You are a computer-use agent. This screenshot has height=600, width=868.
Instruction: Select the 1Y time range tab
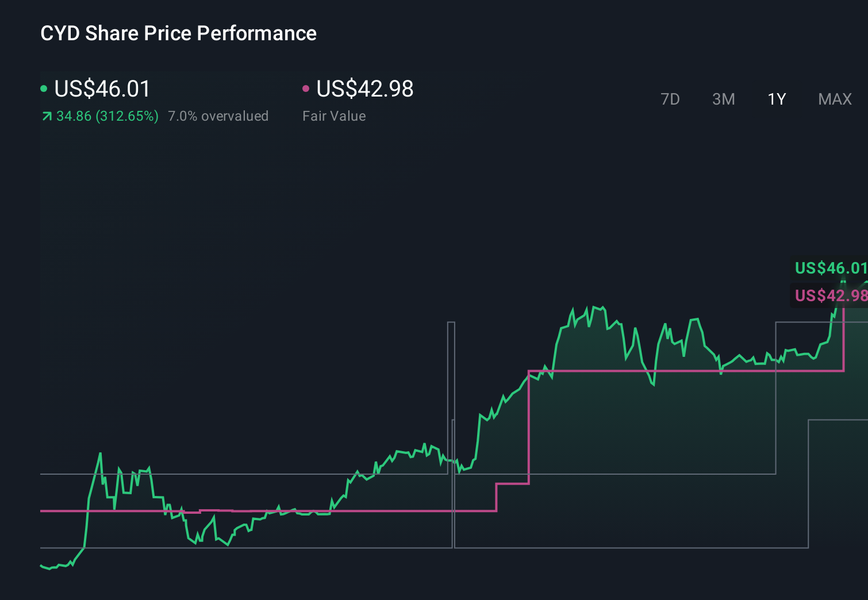tap(776, 99)
